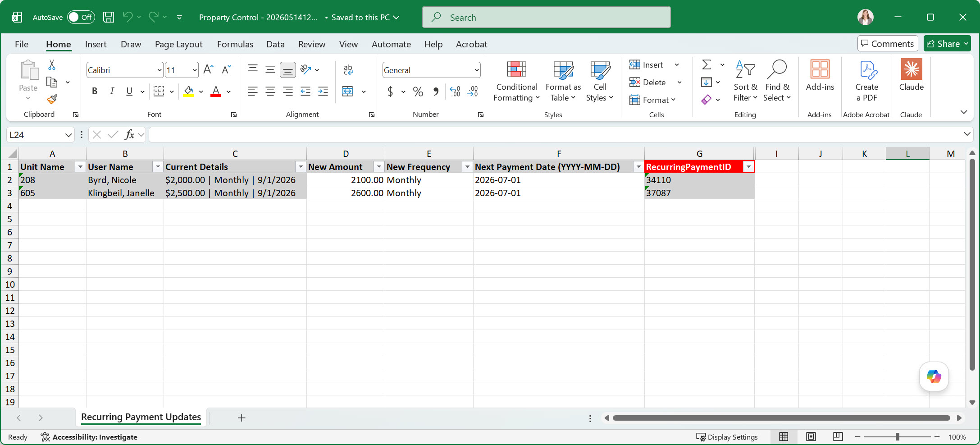Click Accessibility: Investigate in status bar

(89, 437)
